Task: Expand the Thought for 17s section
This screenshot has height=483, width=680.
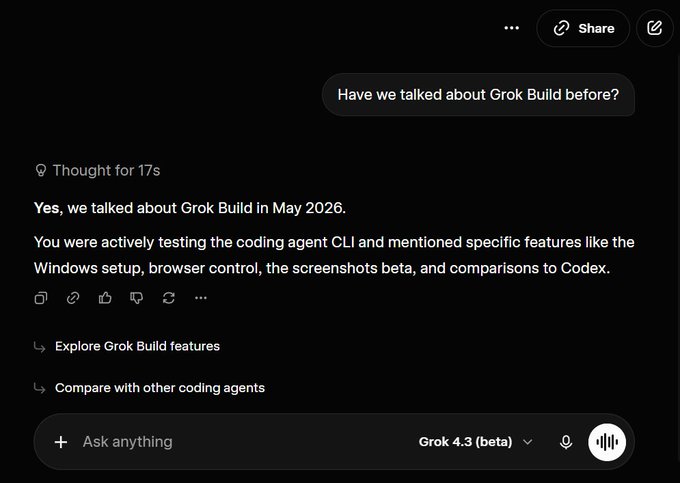Action: tap(98, 170)
